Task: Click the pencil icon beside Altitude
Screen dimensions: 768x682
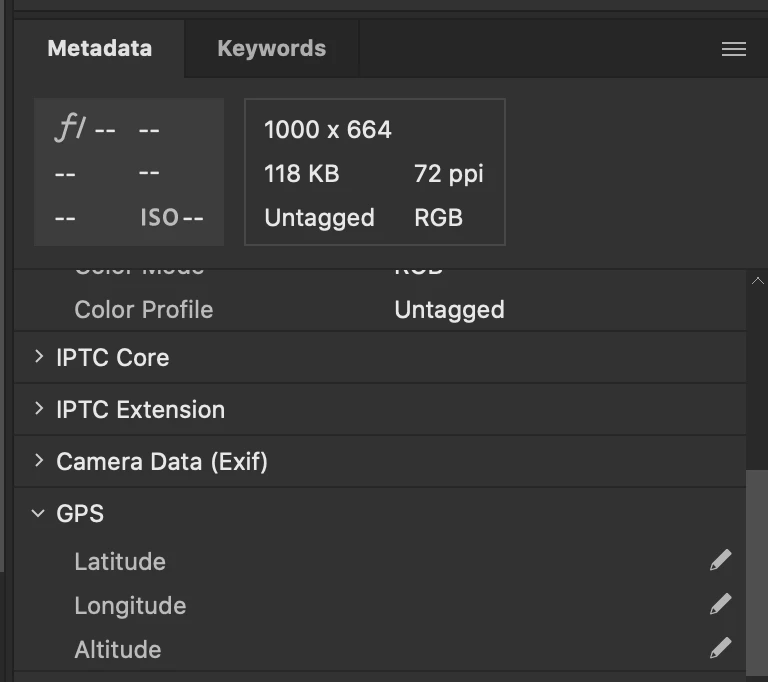Action: click(x=720, y=649)
